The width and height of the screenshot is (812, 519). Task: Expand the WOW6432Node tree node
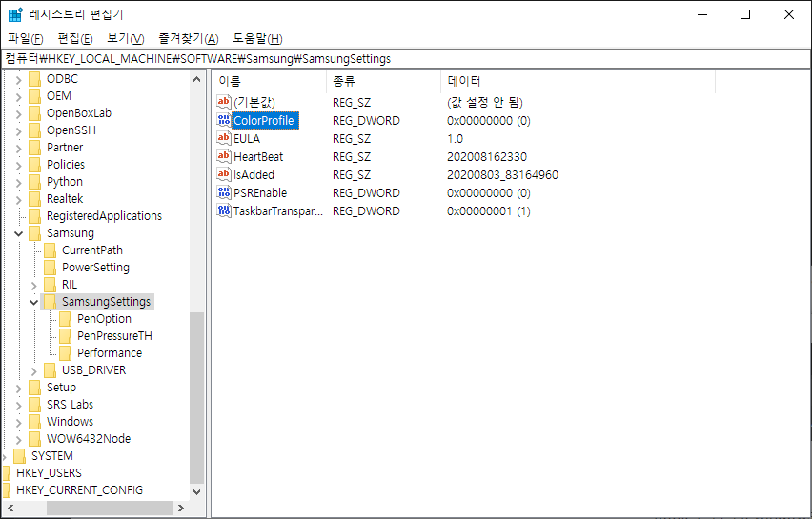pyautogui.click(x=19, y=439)
